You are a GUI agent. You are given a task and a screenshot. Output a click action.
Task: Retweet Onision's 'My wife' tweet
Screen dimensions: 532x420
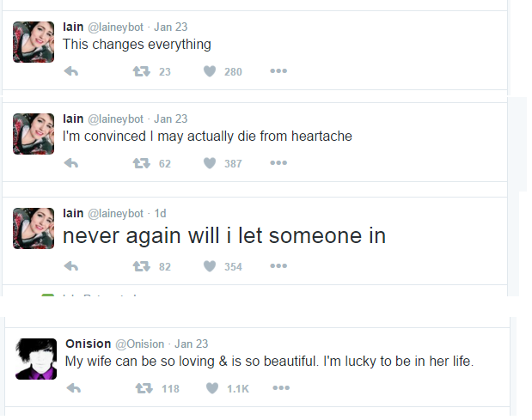144,388
